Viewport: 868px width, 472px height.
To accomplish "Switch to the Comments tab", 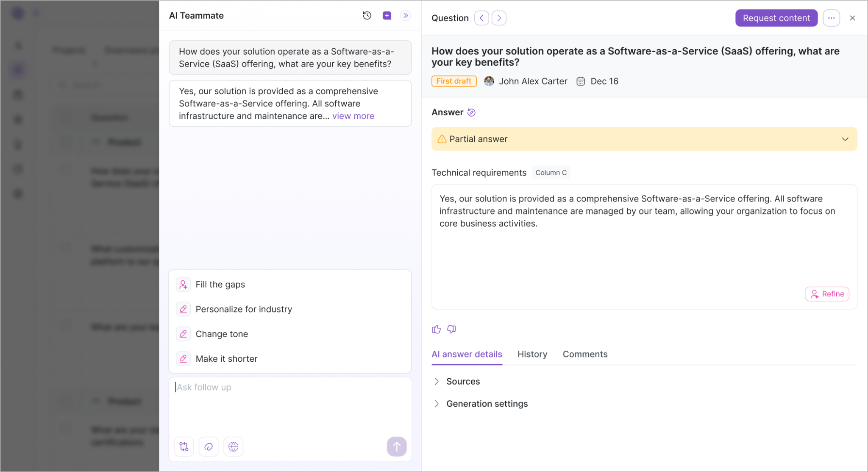I will click(585, 354).
